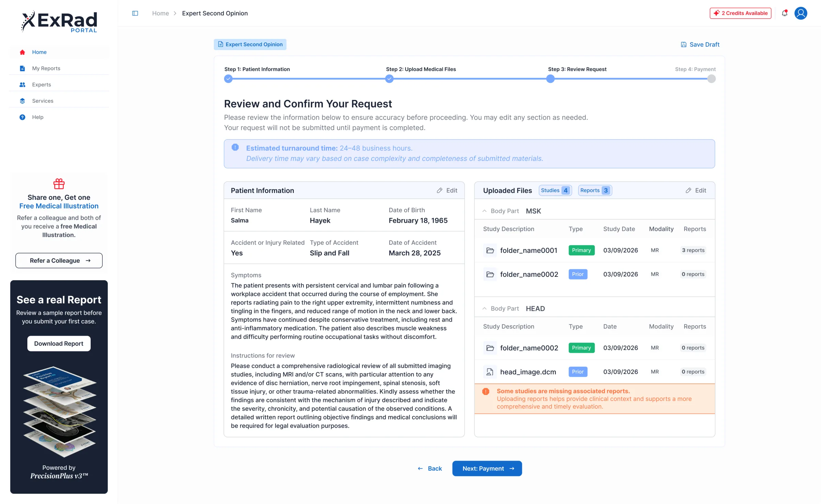Screen dimensions: 821x504
Task: Click the Help question mark icon
Action: tap(23, 117)
